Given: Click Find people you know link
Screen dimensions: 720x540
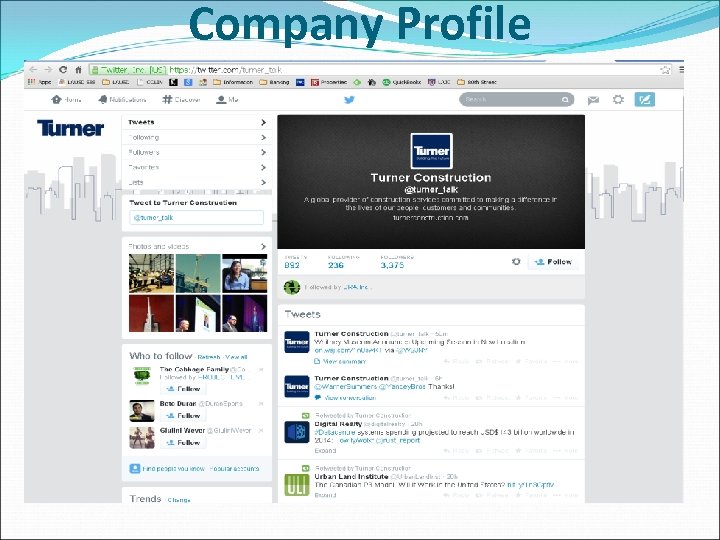Looking at the screenshot, I should tap(173, 469).
